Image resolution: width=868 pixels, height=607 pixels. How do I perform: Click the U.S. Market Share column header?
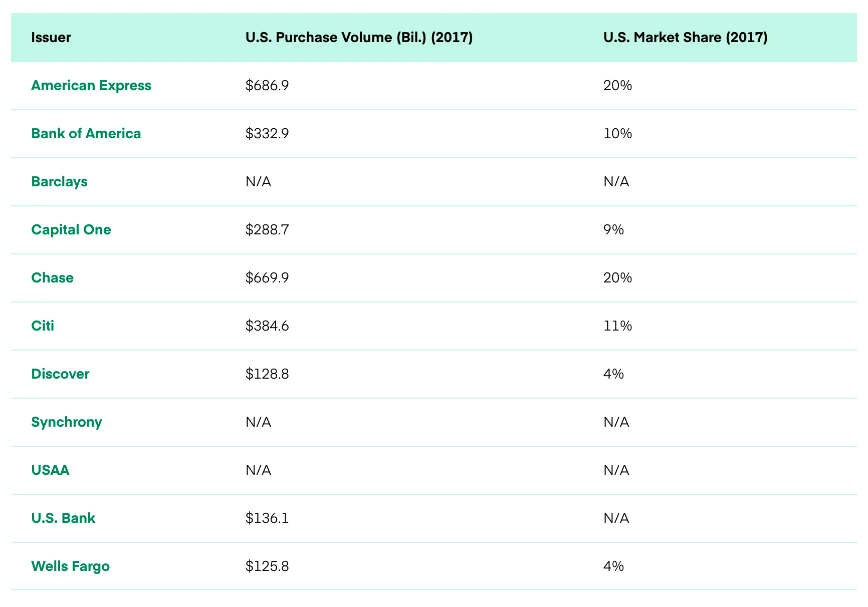point(685,38)
